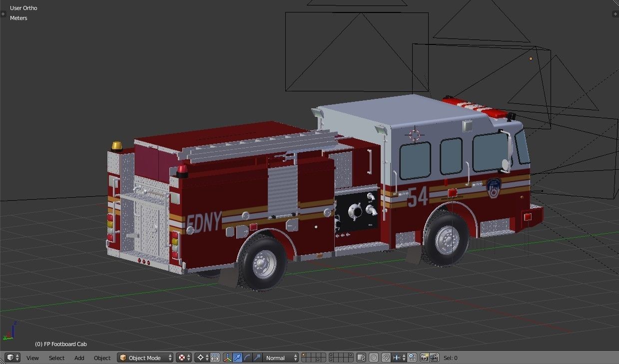This screenshot has height=364, width=619.
Task: Toggle proportional editing circle button
Action: point(374,358)
